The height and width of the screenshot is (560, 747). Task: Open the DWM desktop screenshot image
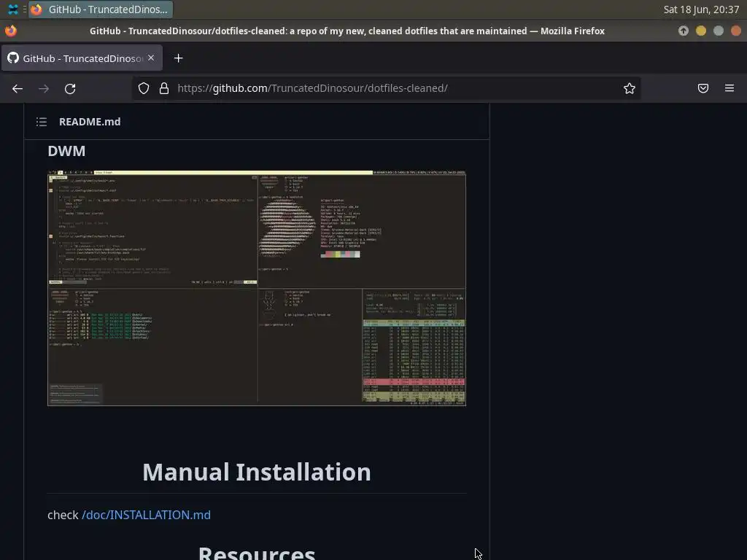coord(257,288)
